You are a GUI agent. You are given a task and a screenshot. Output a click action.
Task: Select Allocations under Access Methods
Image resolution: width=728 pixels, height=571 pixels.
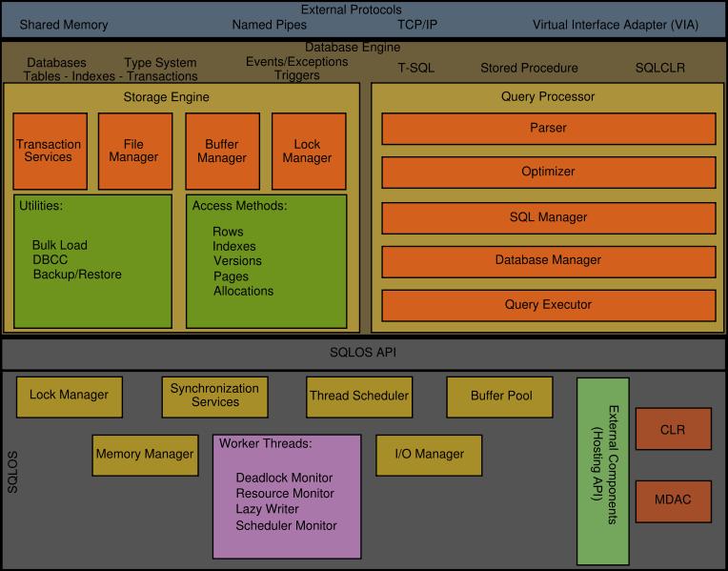click(x=243, y=292)
